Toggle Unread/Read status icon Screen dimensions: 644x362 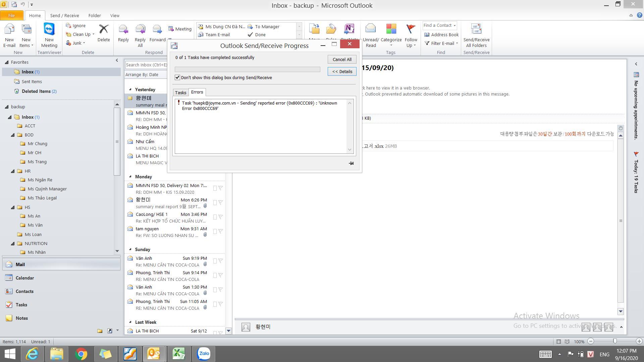click(x=371, y=36)
